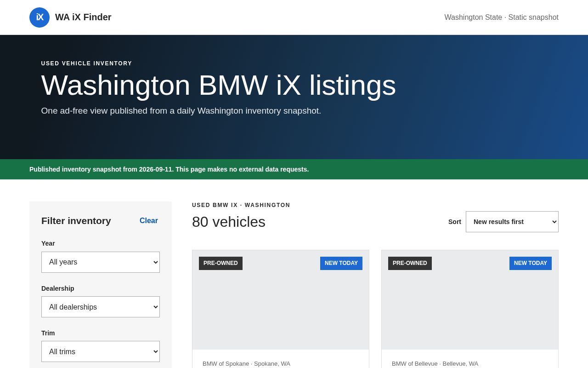This screenshot has width=588, height=368.
Task: Click PRE-OWNED badge on Spokane listing
Action: (x=220, y=263)
